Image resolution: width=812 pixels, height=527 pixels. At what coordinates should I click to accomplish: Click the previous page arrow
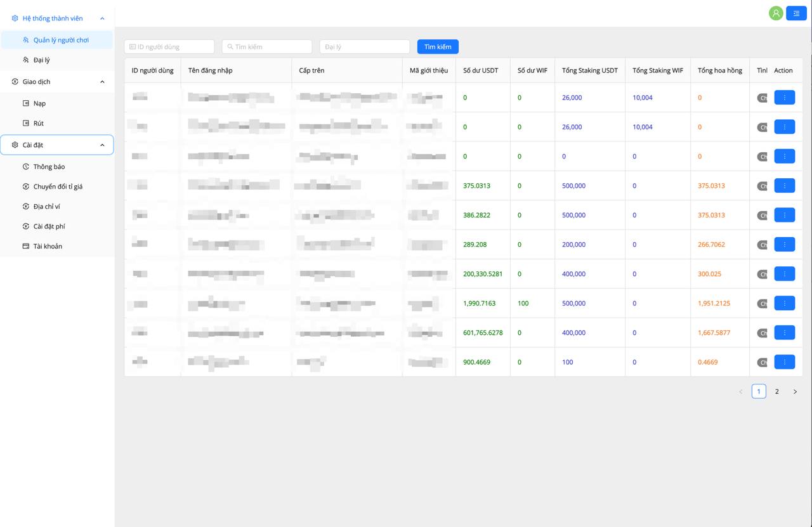point(740,392)
